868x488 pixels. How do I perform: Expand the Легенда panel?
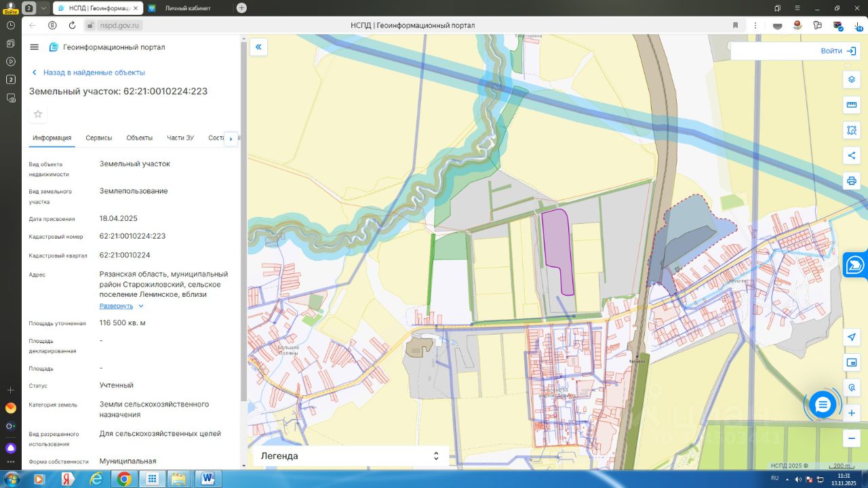click(351, 456)
